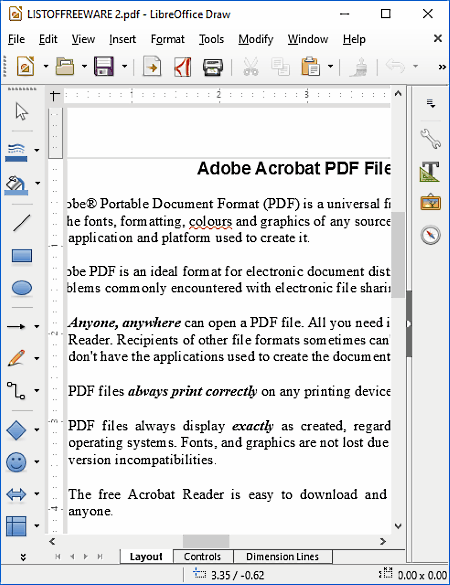Open the Curve tool dropdown arrow
450x585 pixels.
click(x=37, y=358)
